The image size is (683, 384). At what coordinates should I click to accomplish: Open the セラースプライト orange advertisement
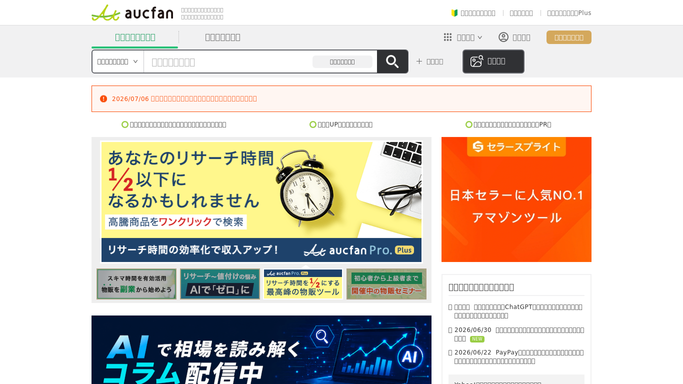coord(516,199)
